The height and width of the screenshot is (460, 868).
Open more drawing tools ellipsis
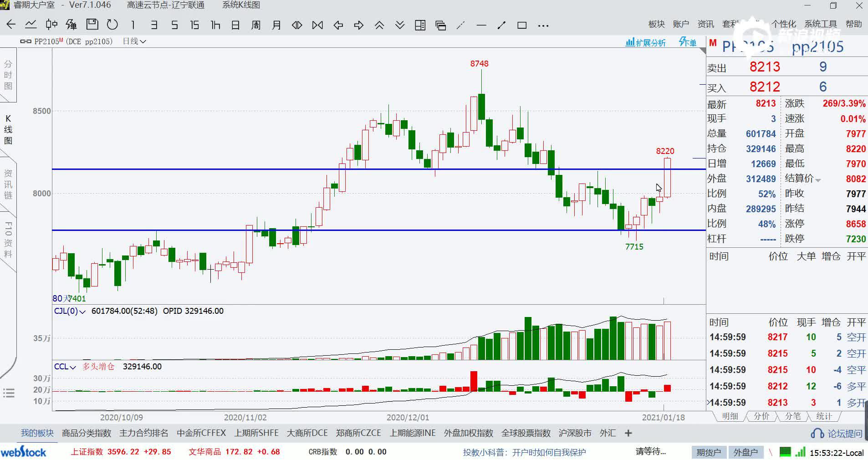[x=543, y=26]
